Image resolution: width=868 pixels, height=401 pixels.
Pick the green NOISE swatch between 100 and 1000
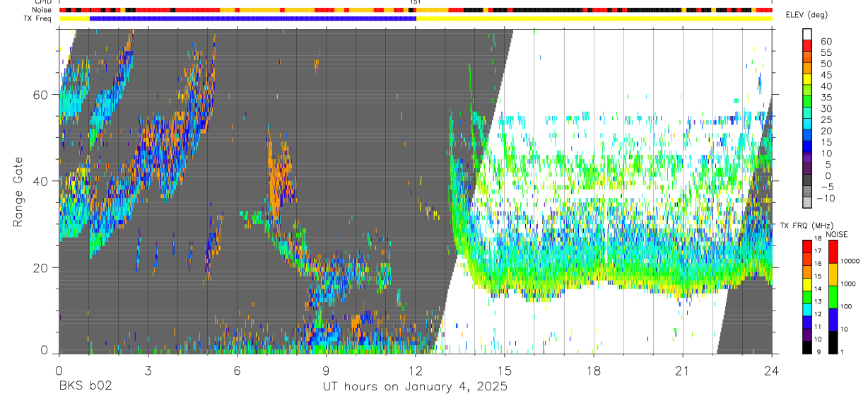(x=833, y=297)
